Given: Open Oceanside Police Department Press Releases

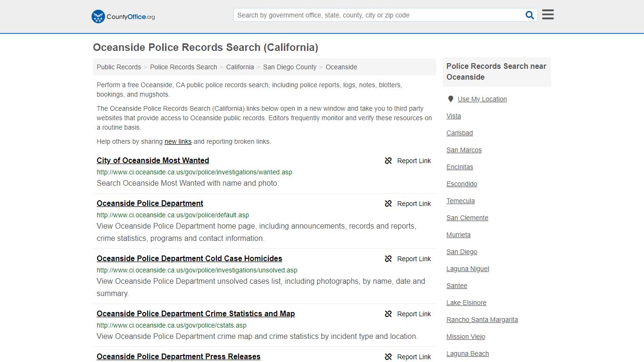Looking at the screenshot, I should pos(178,356).
